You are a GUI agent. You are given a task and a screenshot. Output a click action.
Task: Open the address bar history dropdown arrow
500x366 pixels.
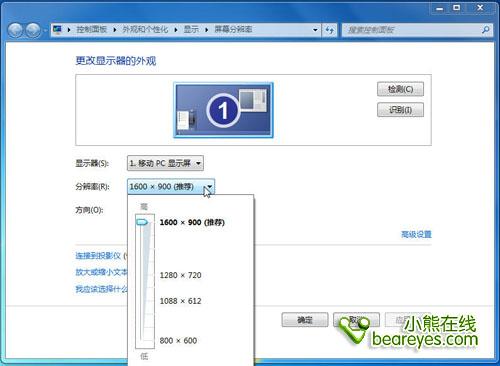tap(315, 30)
